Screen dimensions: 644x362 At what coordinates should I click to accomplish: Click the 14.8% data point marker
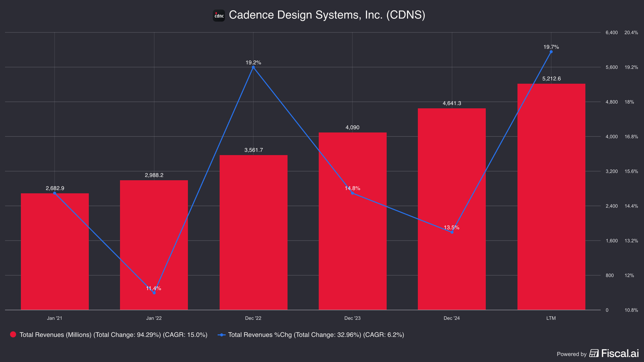click(x=352, y=193)
